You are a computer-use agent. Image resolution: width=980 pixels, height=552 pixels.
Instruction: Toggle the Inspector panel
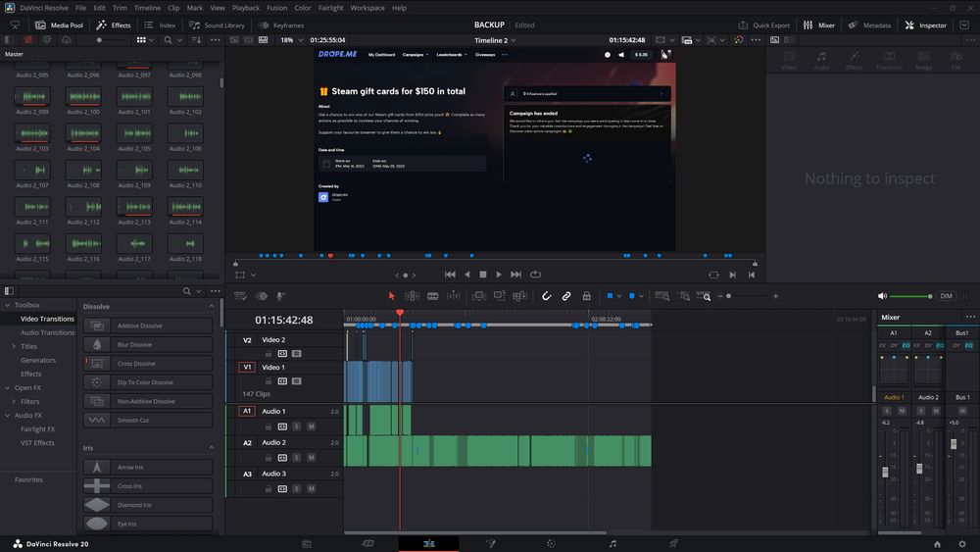coord(926,25)
